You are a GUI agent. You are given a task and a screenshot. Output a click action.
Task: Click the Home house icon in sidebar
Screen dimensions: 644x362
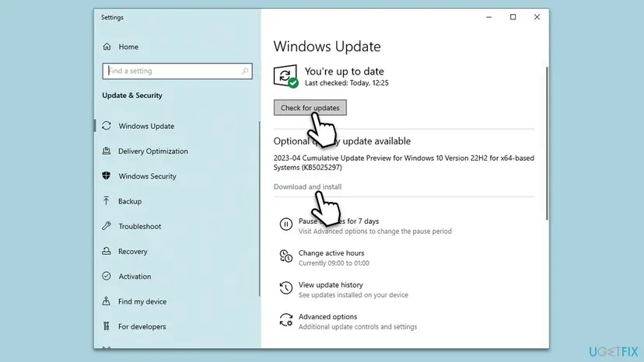point(107,47)
